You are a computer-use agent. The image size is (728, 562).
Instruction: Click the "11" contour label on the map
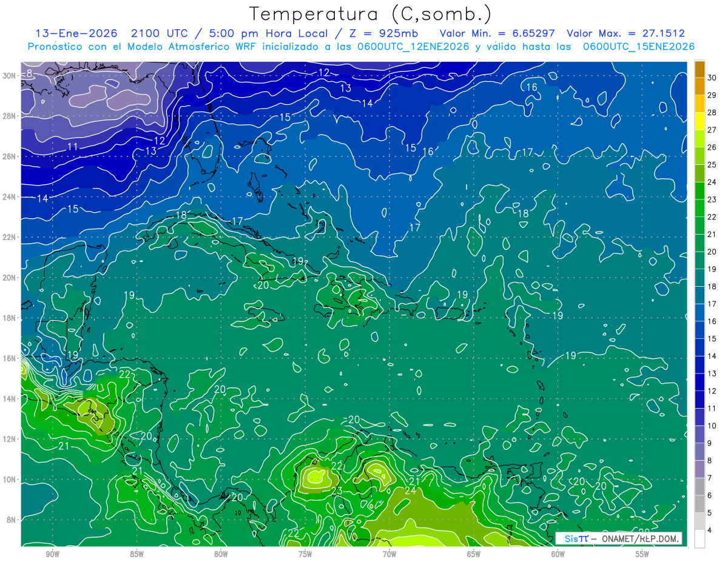tap(73, 147)
